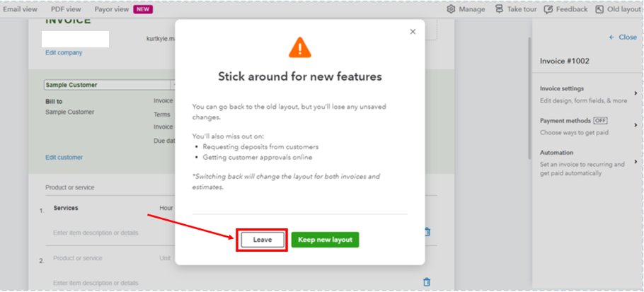Image resolution: width=644 pixels, height=292 pixels.
Task: Click Keep new layout button
Action: click(x=325, y=240)
